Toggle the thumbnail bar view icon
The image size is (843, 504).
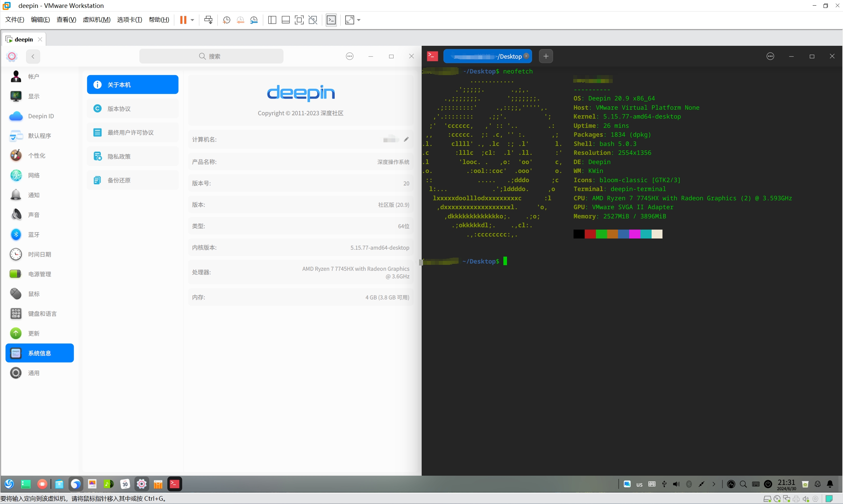pyautogui.click(x=286, y=20)
